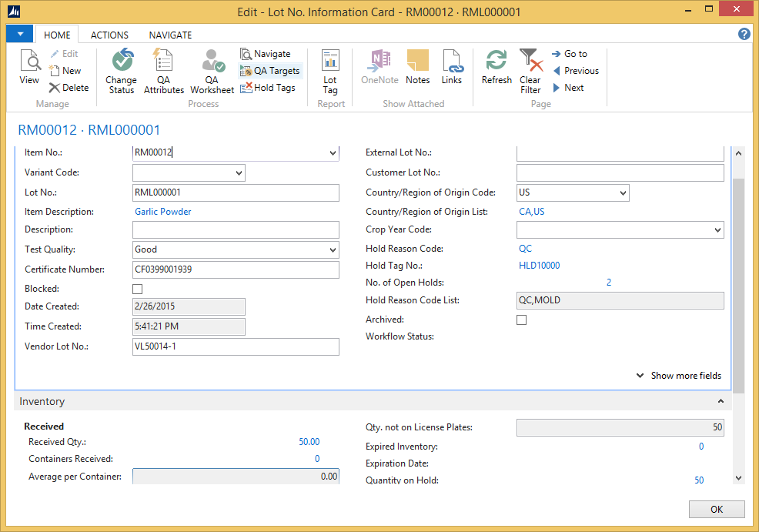Switch to the NAVIGATE ribbon tab

click(170, 35)
